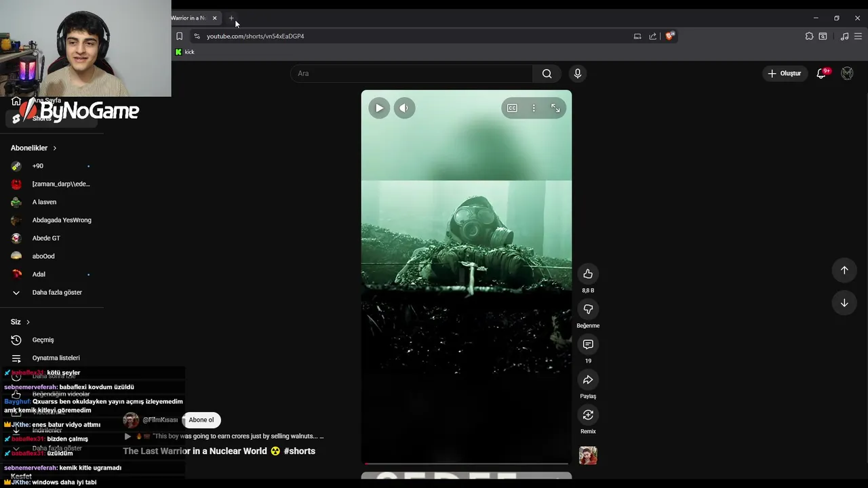Screen dimensions: 868x488
Task: Select the Warrior in a N... browser tab
Action: pos(189,18)
